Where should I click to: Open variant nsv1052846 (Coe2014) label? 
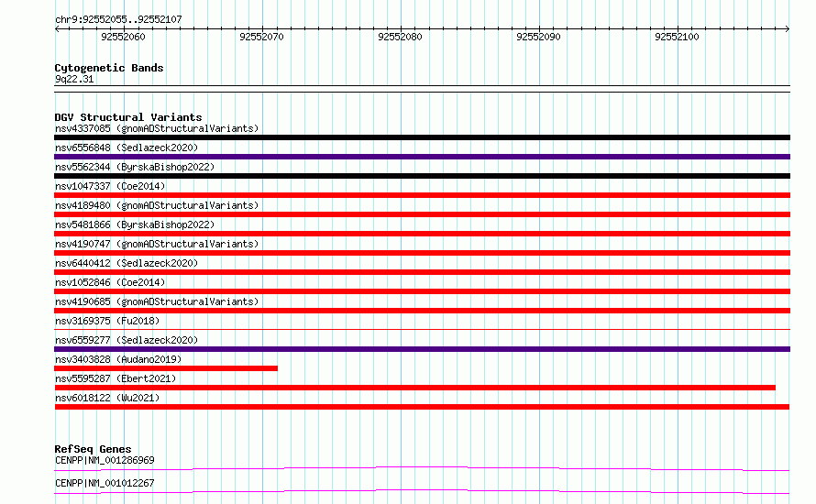point(110,282)
